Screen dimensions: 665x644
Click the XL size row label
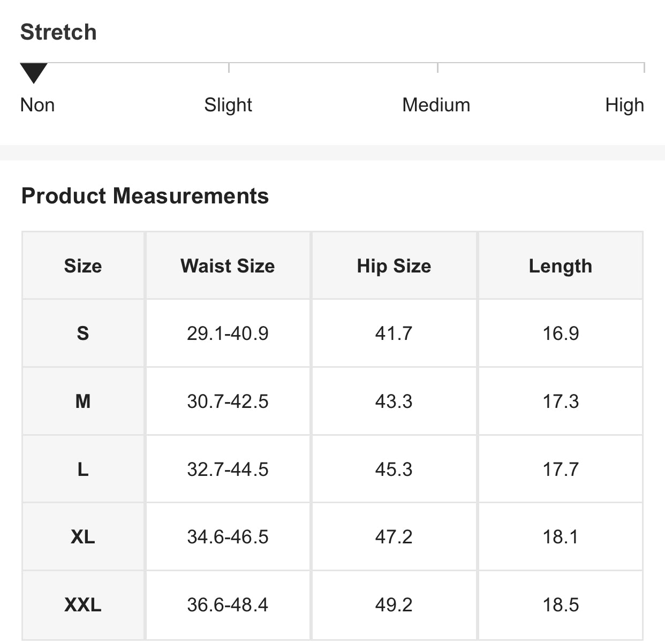coord(83,537)
